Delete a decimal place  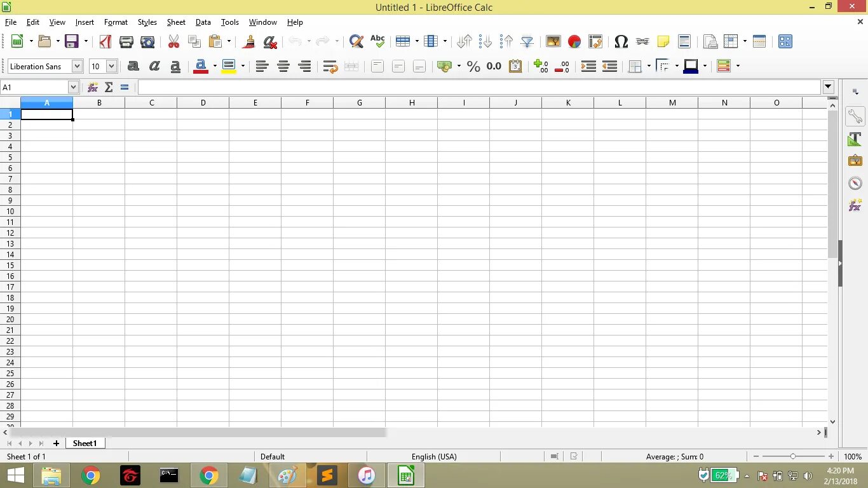pos(562,66)
